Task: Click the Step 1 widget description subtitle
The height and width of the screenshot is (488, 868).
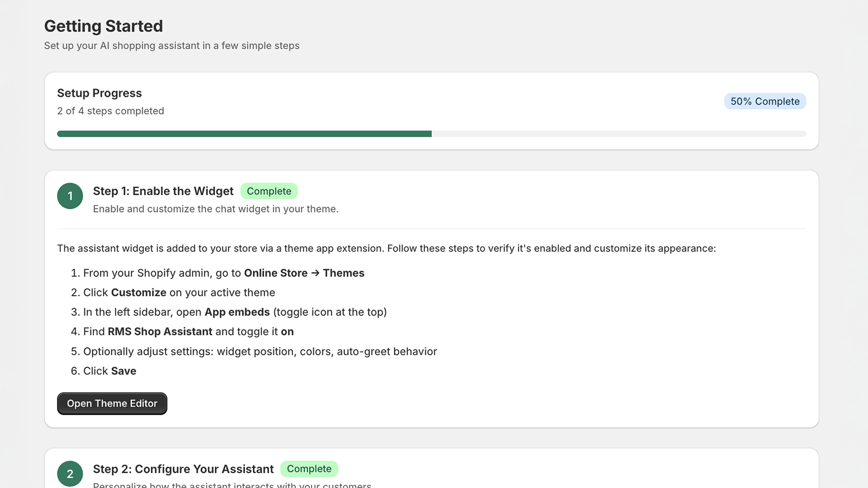Action: click(x=216, y=209)
